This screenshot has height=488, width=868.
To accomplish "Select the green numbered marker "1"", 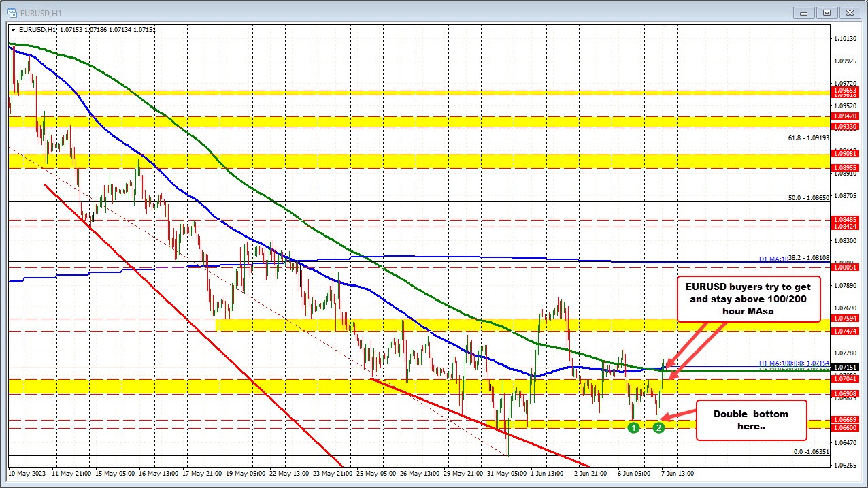I will pyautogui.click(x=633, y=427).
